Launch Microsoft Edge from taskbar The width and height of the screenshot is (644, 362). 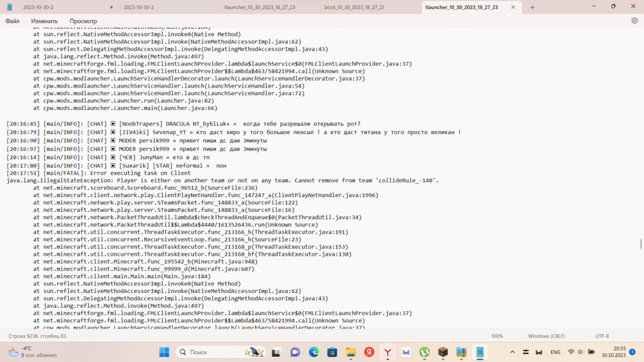coord(314,352)
